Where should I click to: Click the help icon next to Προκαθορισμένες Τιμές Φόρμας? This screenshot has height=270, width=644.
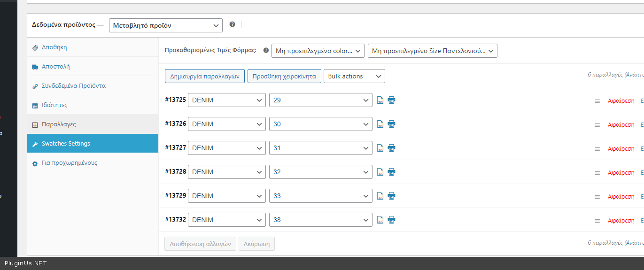[266, 50]
